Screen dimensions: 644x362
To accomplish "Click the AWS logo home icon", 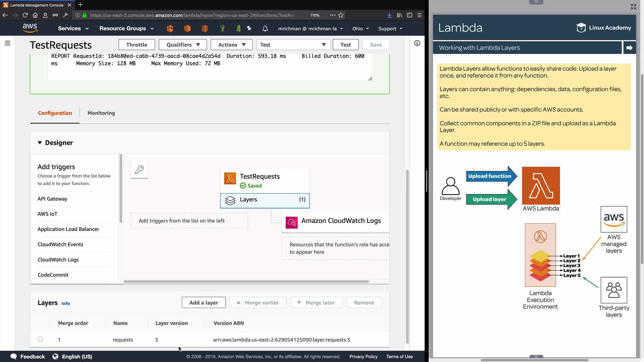I will [x=30, y=28].
